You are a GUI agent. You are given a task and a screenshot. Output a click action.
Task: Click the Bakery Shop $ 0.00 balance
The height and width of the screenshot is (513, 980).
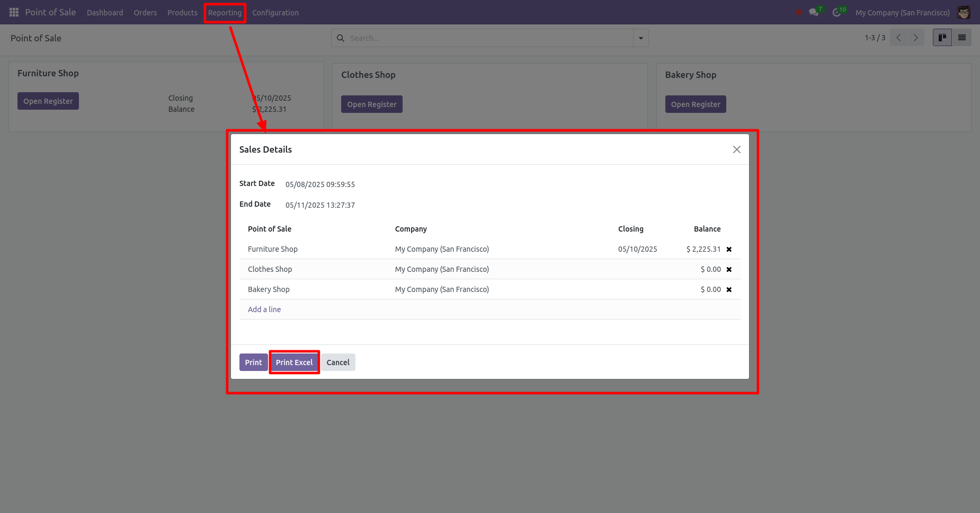(x=711, y=289)
